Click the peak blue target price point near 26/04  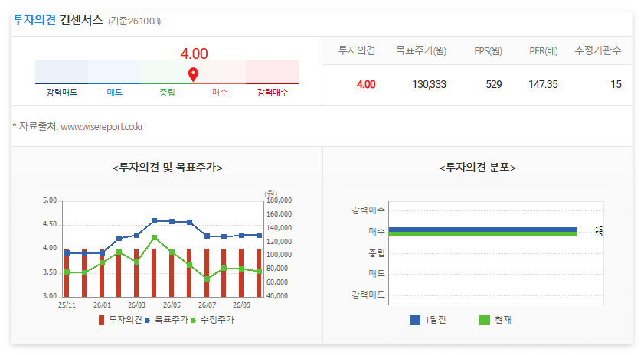(x=154, y=221)
